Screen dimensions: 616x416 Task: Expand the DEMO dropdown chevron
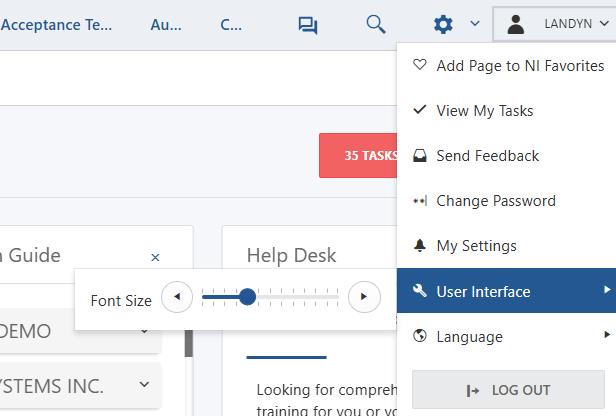point(144,331)
